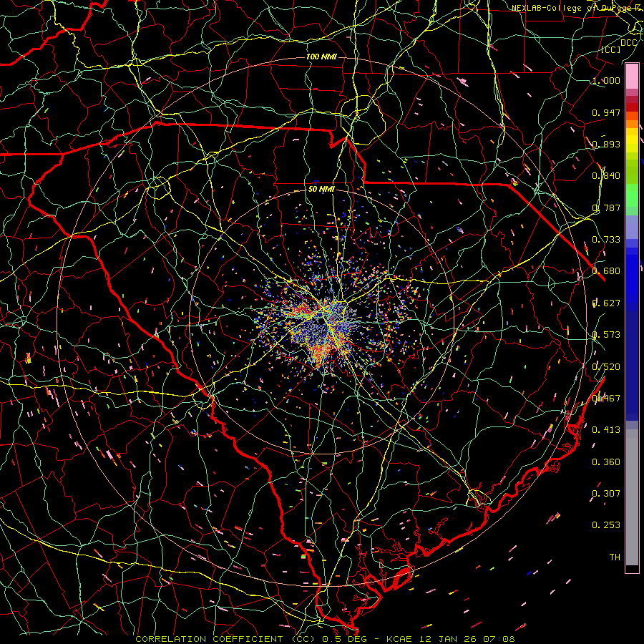Pick the lavender segment of the color bar

tap(632, 227)
